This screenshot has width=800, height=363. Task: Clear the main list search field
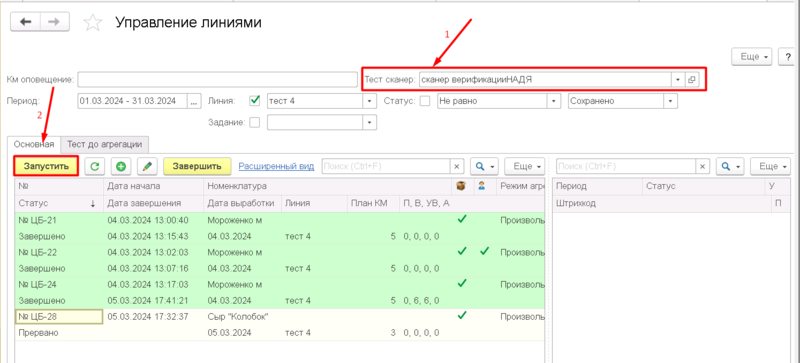tap(457, 166)
